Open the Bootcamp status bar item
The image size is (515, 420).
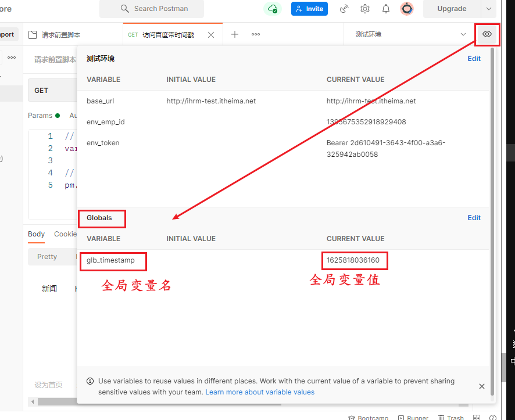(x=368, y=418)
